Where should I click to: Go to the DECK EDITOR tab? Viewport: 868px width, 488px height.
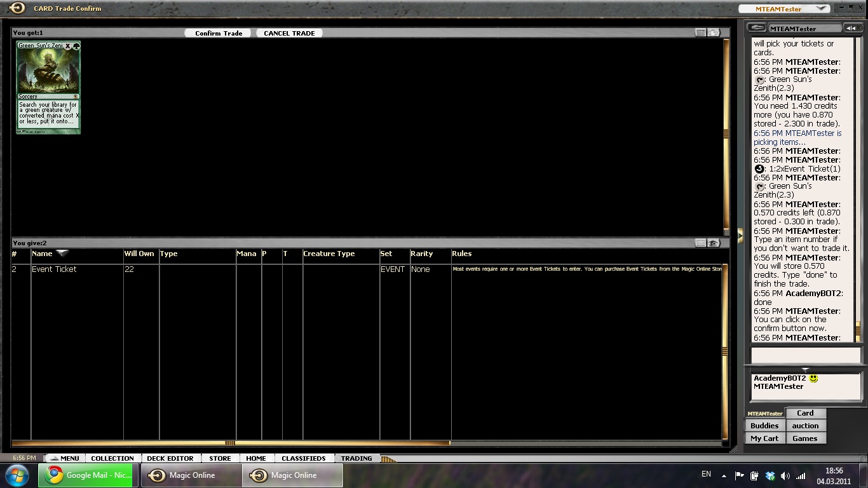[x=170, y=458]
